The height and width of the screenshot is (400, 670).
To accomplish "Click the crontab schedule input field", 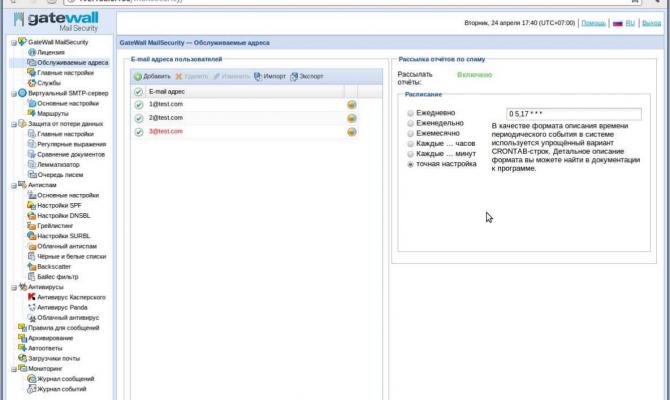I will click(573, 114).
